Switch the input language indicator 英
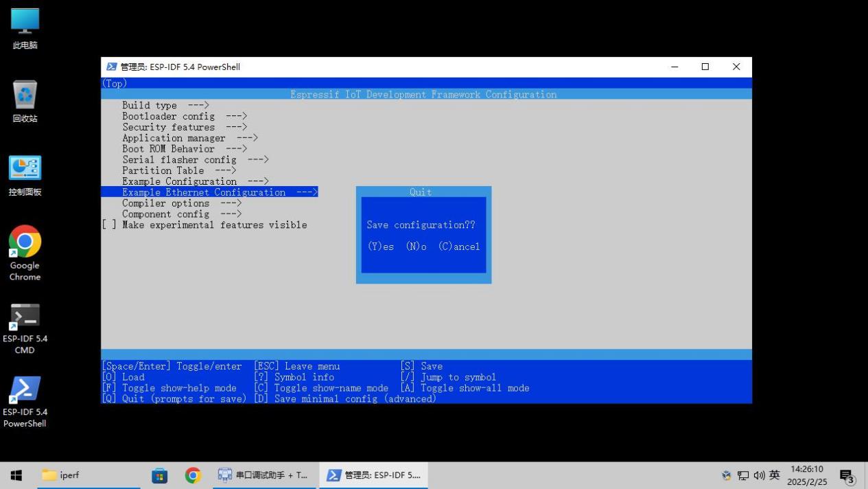The image size is (868, 489). pos(774,475)
